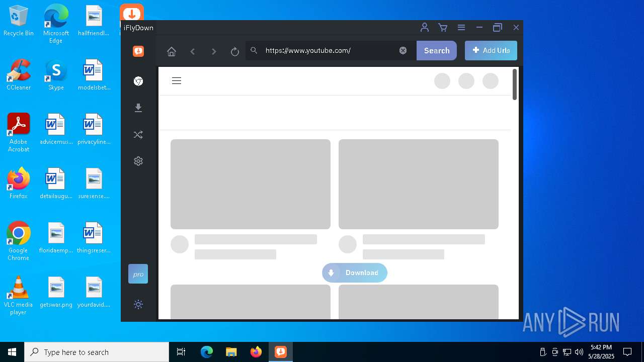Viewport: 644px width, 362px height.
Task: Open the user account icon
Action: coord(425,28)
